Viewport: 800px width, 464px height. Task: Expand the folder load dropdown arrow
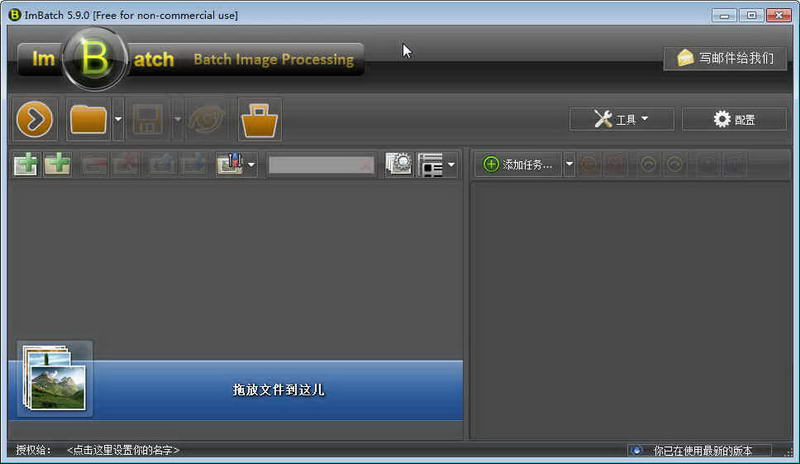[x=118, y=119]
